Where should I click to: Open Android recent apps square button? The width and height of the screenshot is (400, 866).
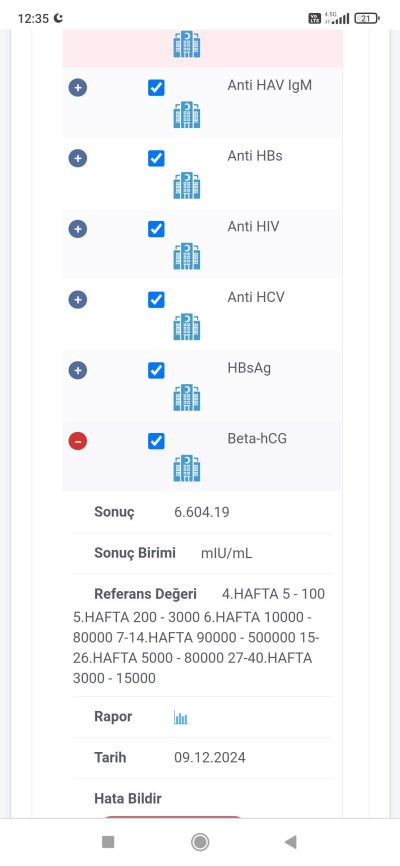pos(108,842)
